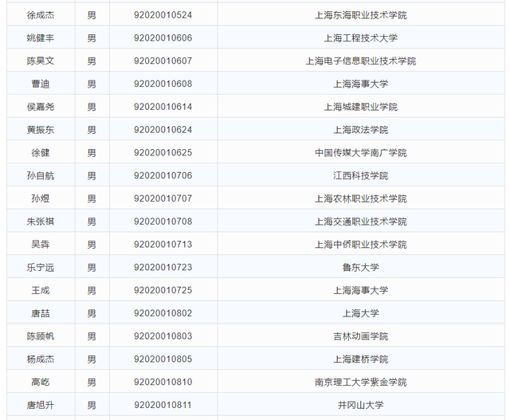510x420 pixels.
Task: Select exam number 92020010723
Action: pos(163,268)
